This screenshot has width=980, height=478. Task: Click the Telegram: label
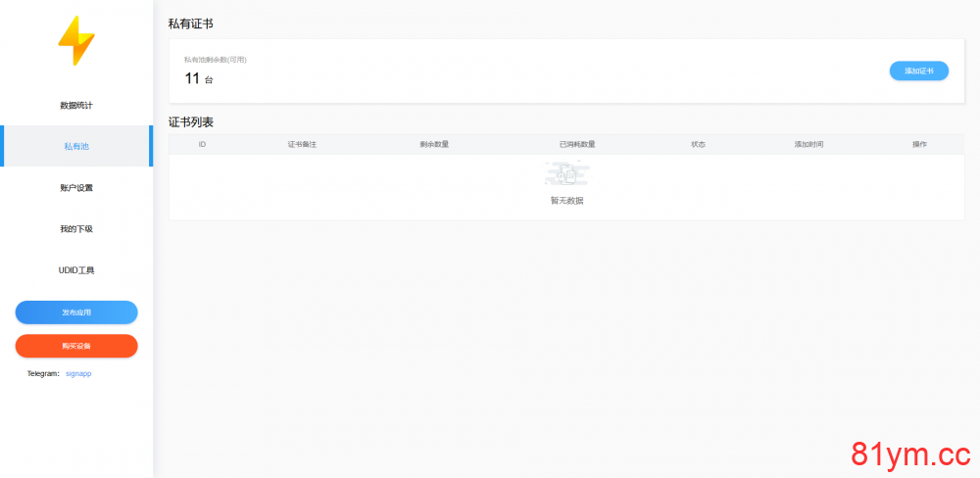43,373
